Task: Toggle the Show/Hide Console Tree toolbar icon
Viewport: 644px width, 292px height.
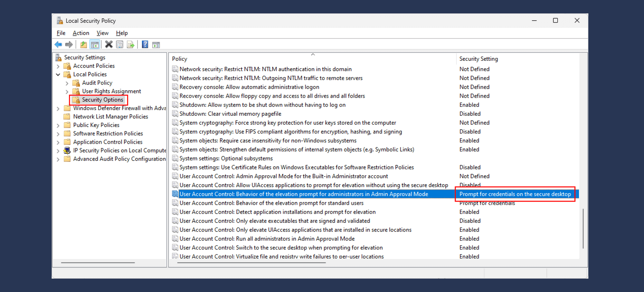Action: tap(95, 45)
